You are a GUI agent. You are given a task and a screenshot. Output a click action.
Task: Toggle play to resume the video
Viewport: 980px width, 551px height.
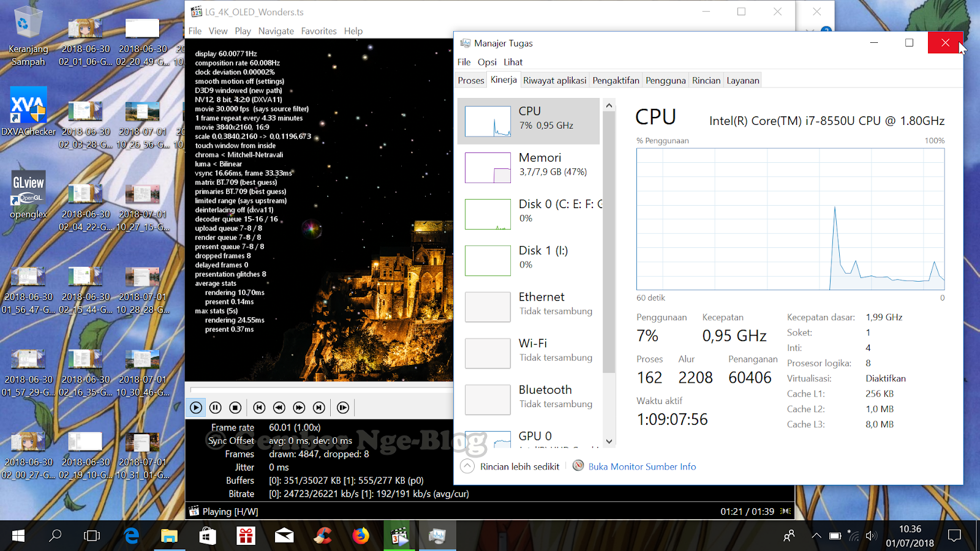(x=195, y=407)
